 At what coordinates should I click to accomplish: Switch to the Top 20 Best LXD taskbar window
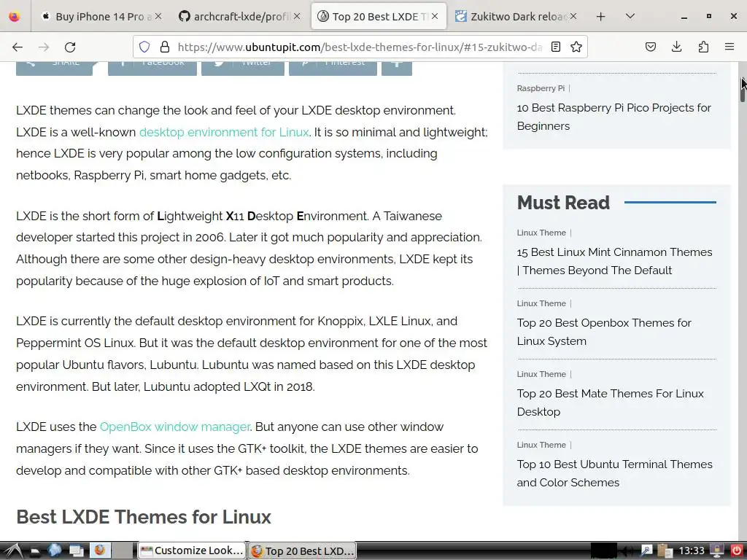tap(303, 551)
